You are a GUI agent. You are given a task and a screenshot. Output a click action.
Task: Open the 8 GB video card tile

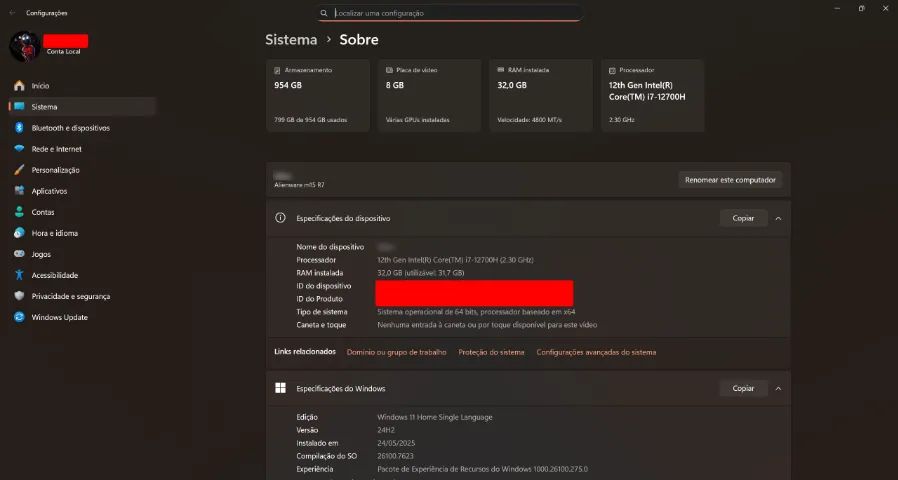coord(430,96)
